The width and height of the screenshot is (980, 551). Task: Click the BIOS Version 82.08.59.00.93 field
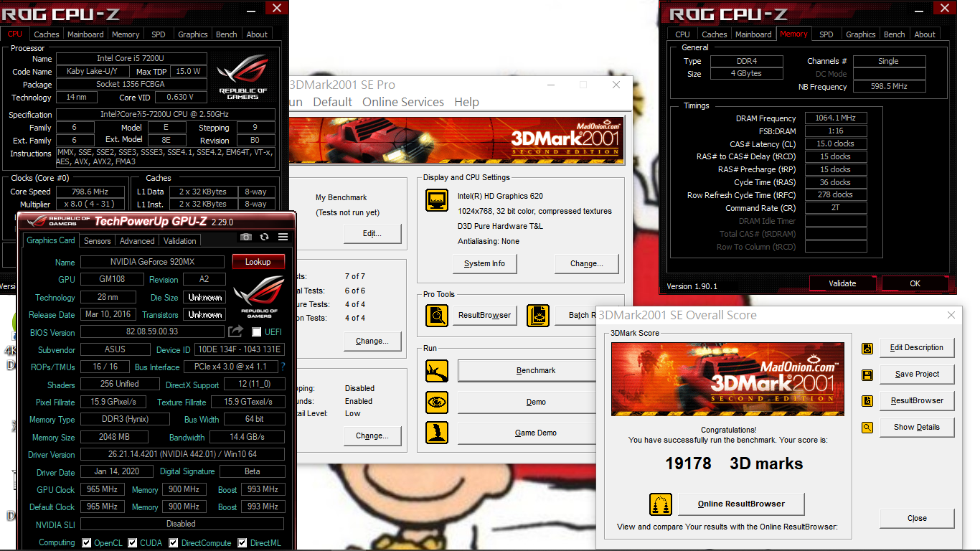point(152,332)
